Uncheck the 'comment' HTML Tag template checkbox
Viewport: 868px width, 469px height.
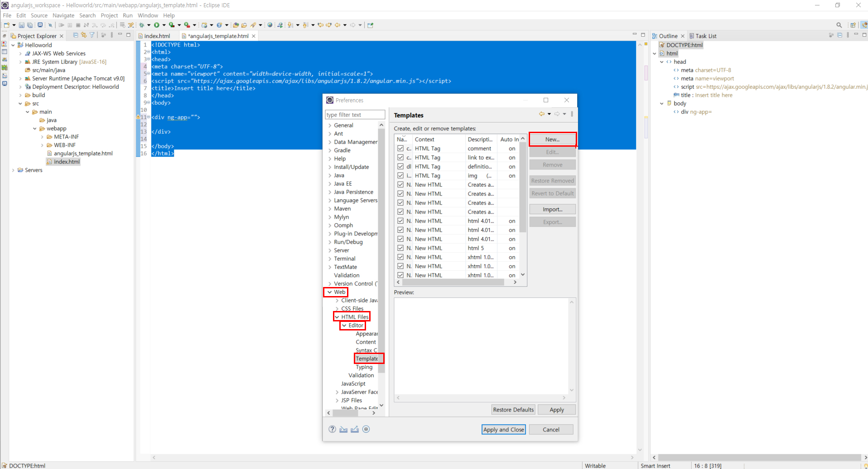[x=400, y=148]
